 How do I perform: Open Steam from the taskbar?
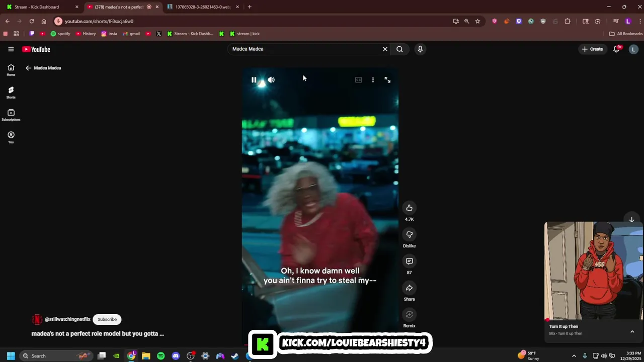[x=234, y=356]
